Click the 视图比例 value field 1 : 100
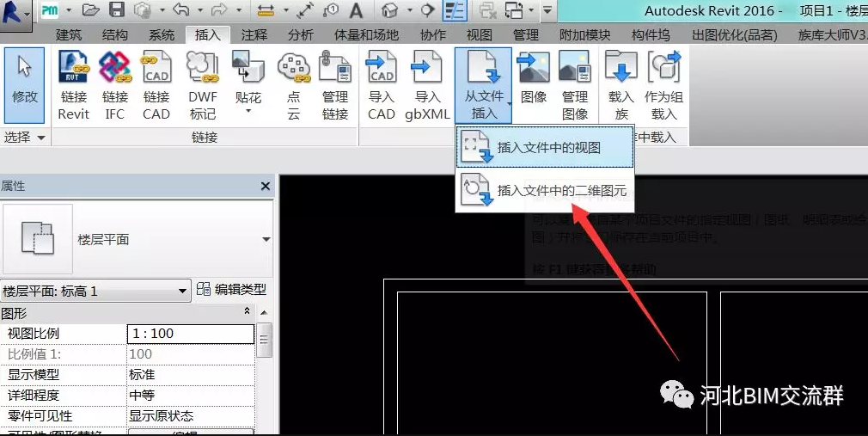This screenshot has height=436, width=868. (x=191, y=334)
